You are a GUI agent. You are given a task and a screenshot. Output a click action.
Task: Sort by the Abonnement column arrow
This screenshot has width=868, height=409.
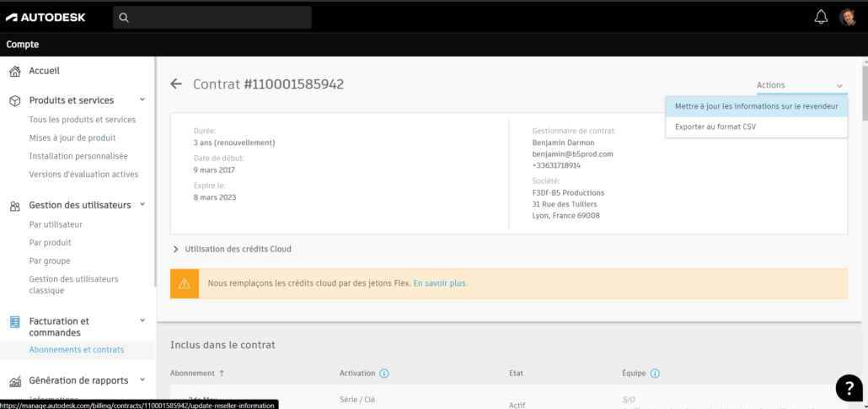pyautogui.click(x=222, y=374)
